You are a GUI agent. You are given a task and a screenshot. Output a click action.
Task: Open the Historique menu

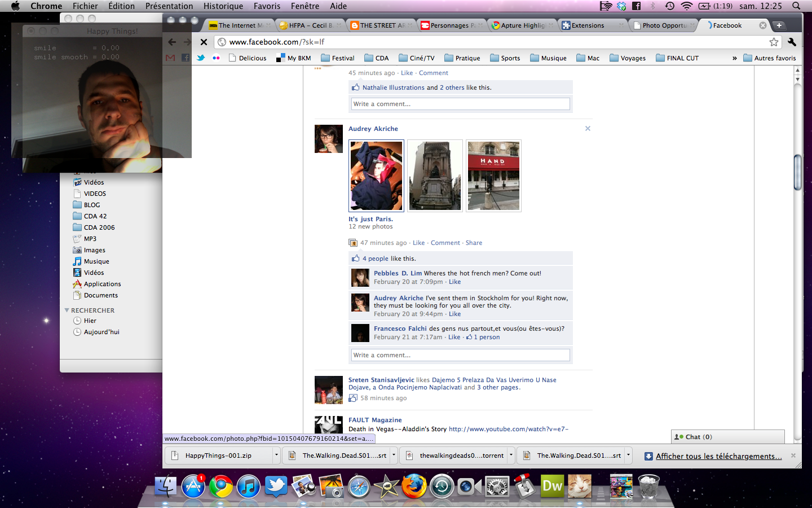[x=223, y=6]
